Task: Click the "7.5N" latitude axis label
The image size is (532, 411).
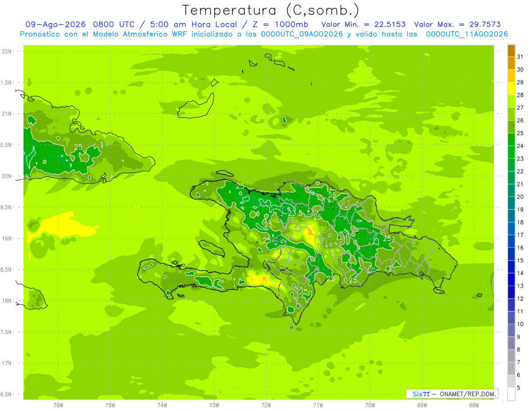Action: 7,332
